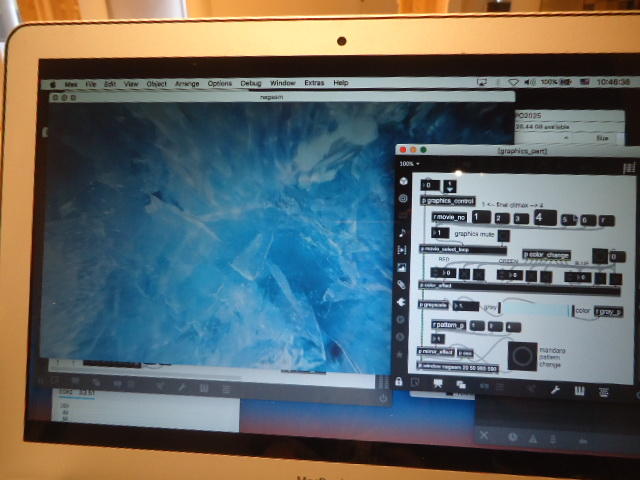Click the mandara pattern change dial
The height and width of the screenshot is (480, 640).
pyautogui.click(x=522, y=356)
